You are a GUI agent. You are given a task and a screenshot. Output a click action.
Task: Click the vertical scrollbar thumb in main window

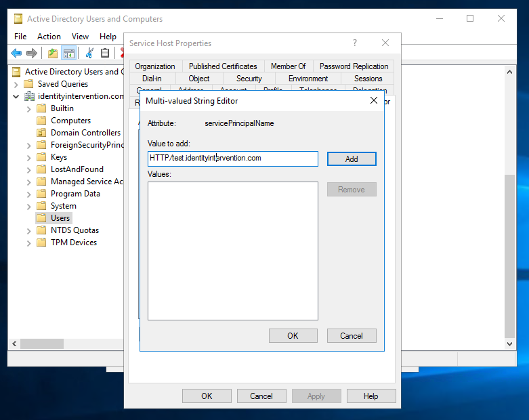[x=510, y=255]
